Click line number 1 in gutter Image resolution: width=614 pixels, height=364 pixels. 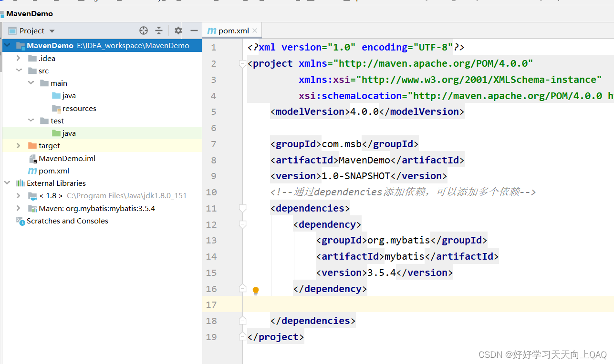(214, 47)
